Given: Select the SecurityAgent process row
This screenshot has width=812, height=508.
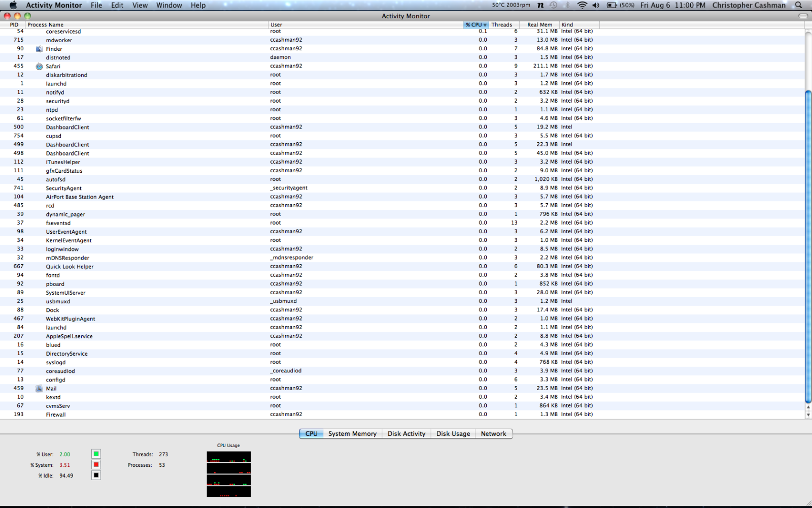Looking at the screenshot, I should click(402, 188).
